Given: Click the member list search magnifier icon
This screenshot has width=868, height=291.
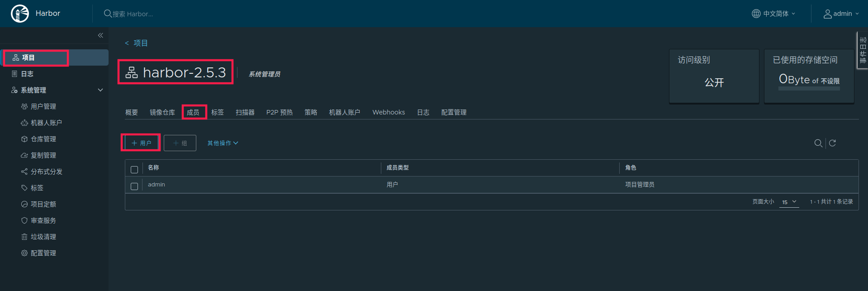Looking at the screenshot, I should [818, 143].
